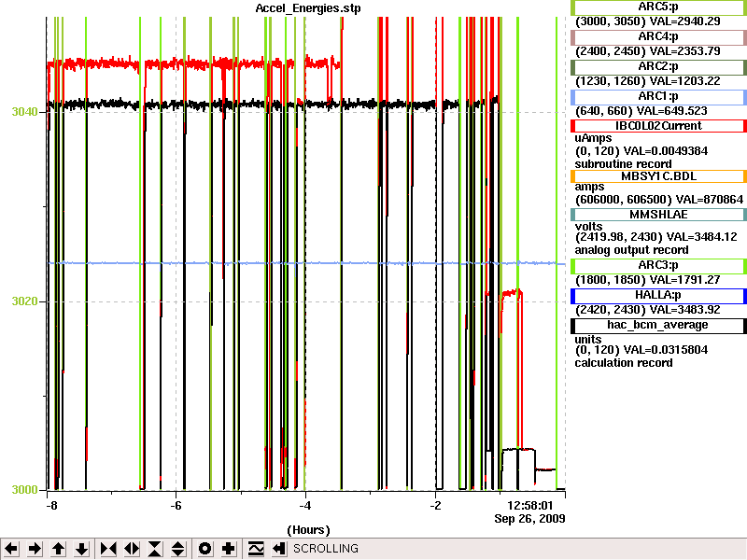Click the plus icon in the toolbar
747x560 pixels.
tap(228, 549)
